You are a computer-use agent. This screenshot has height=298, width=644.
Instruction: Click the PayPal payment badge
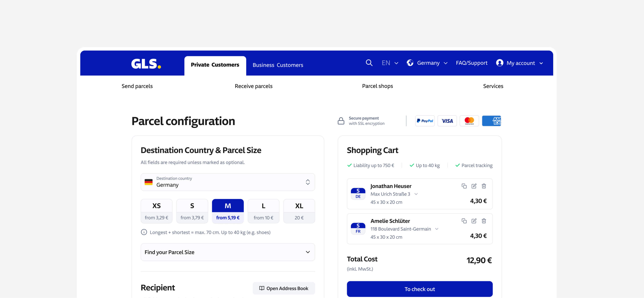click(425, 121)
